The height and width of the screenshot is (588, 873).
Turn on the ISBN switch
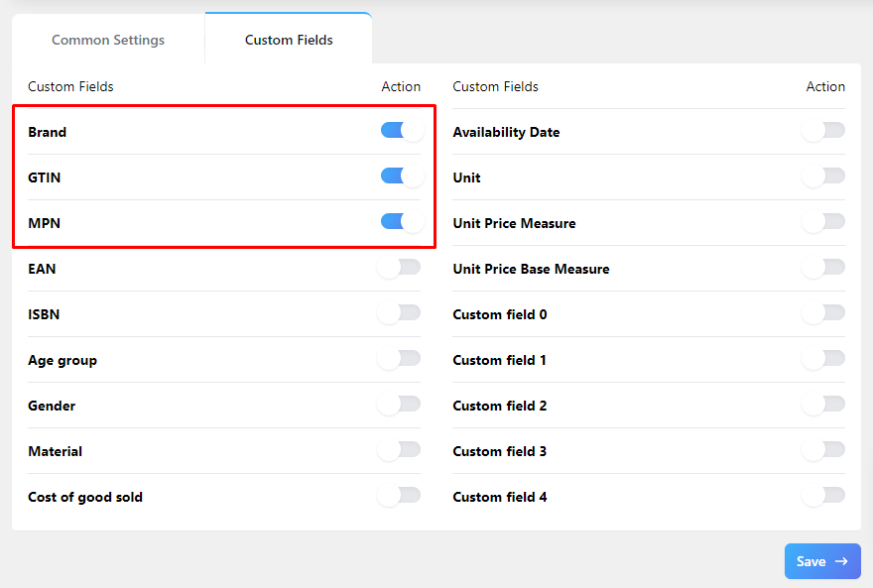pyautogui.click(x=399, y=312)
